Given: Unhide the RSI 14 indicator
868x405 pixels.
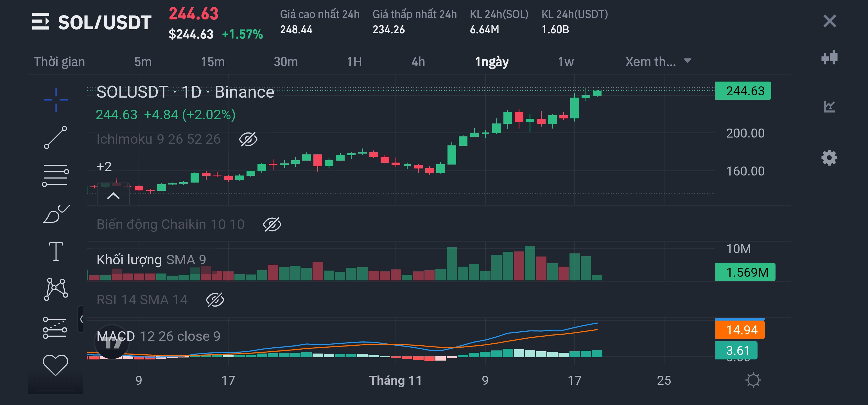Looking at the screenshot, I should tap(215, 300).
